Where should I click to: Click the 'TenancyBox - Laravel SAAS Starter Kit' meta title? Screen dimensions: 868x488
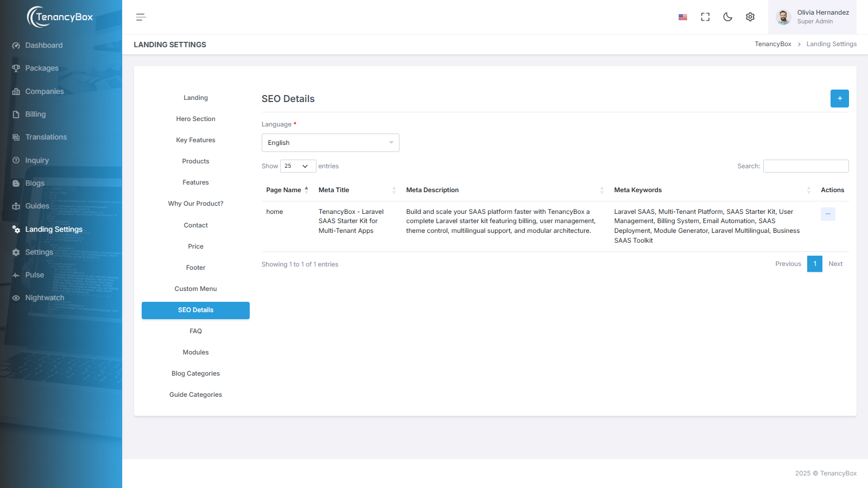pyautogui.click(x=351, y=221)
